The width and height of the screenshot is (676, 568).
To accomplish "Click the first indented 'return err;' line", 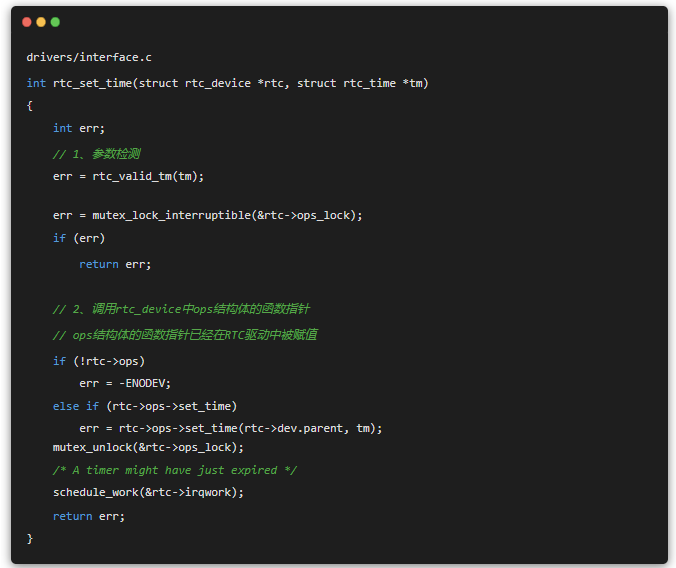I will pyautogui.click(x=115, y=264).
